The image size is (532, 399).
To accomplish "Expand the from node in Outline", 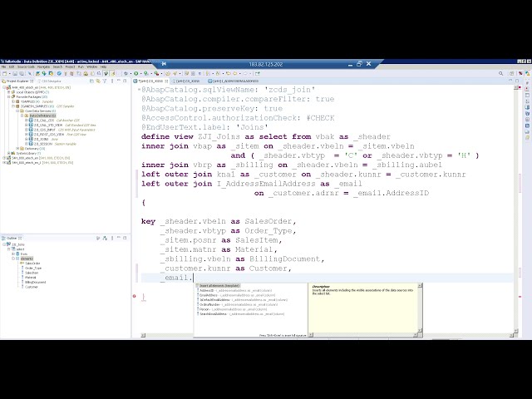I will click(x=13, y=254).
